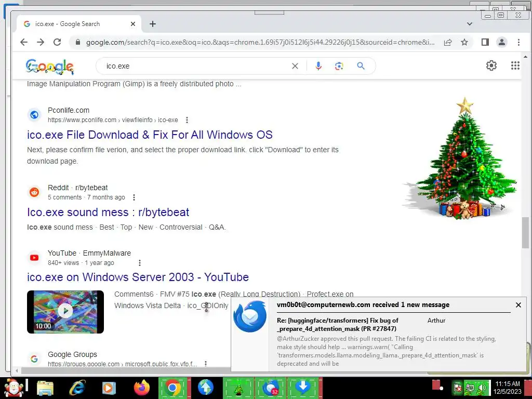Open a new Chrome tab

(x=153, y=24)
